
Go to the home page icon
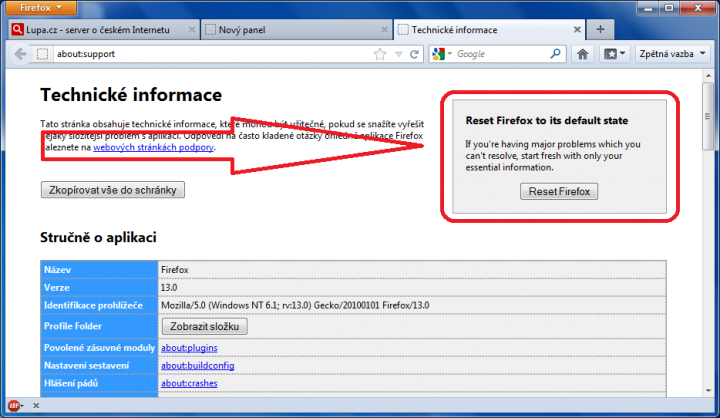click(583, 54)
